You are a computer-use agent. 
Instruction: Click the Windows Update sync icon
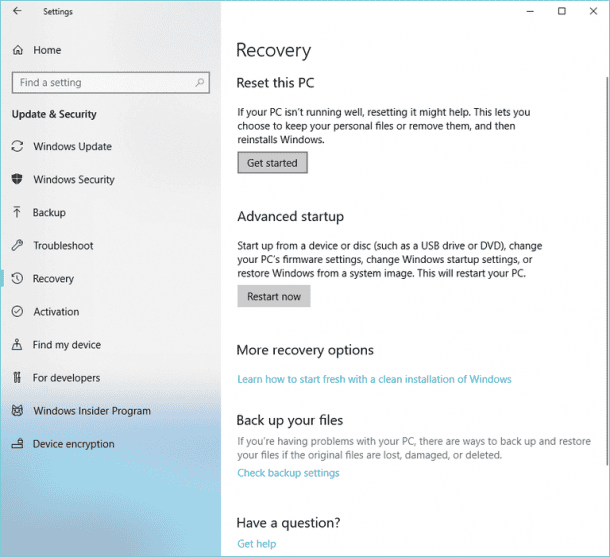pyautogui.click(x=17, y=147)
